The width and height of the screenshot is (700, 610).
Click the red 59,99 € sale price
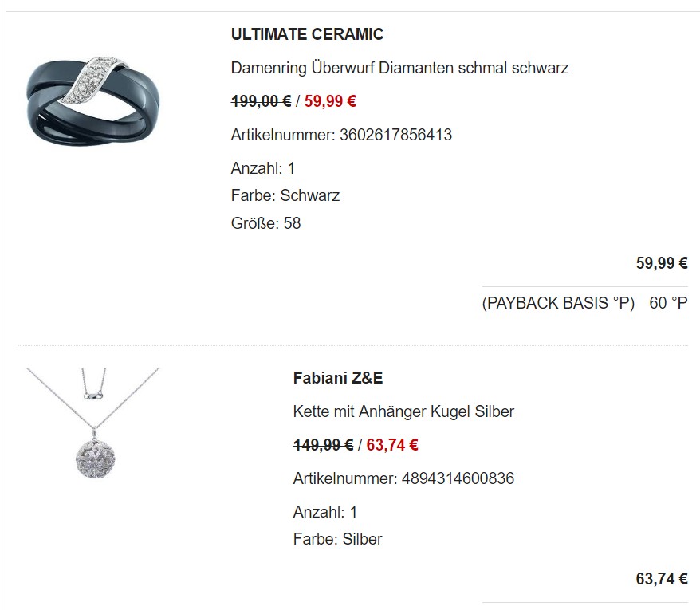(330, 101)
